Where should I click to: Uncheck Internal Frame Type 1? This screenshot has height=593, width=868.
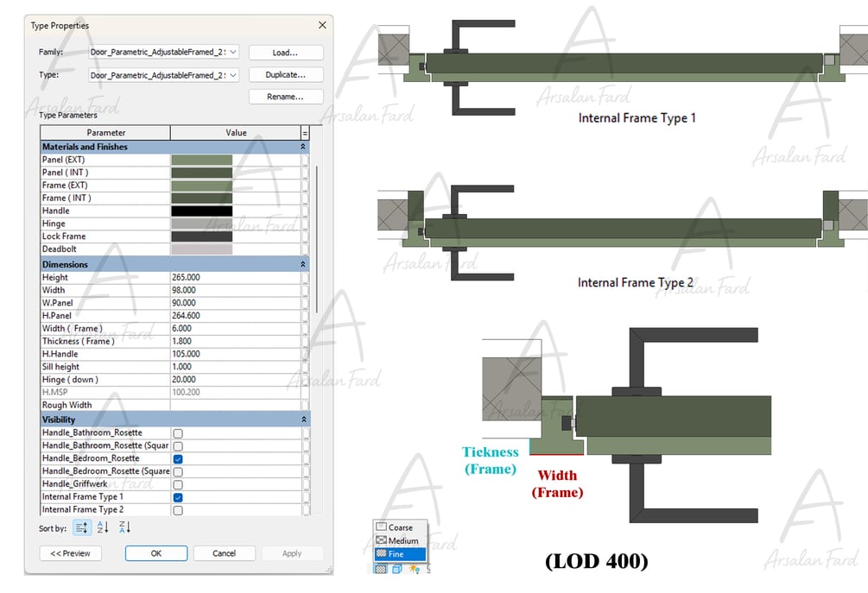point(178,497)
